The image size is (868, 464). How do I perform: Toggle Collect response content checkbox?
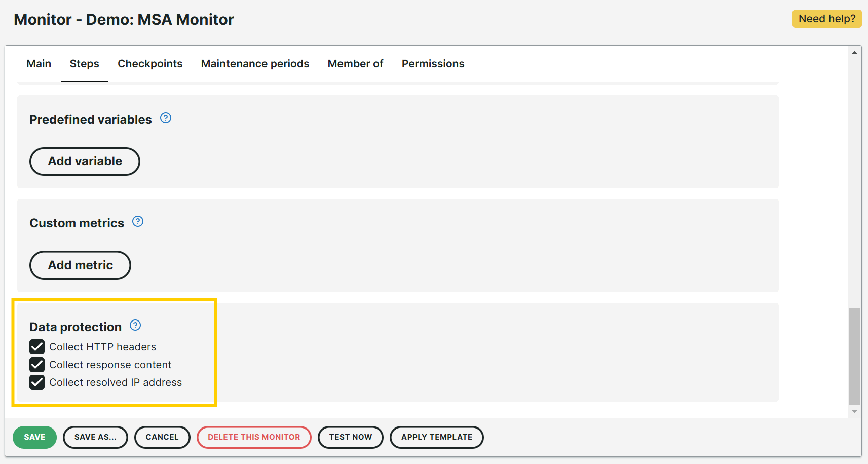click(x=37, y=365)
